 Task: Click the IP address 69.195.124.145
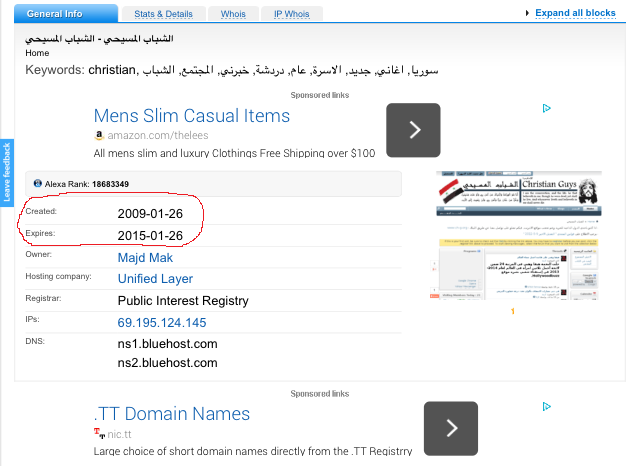tap(162, 323)
